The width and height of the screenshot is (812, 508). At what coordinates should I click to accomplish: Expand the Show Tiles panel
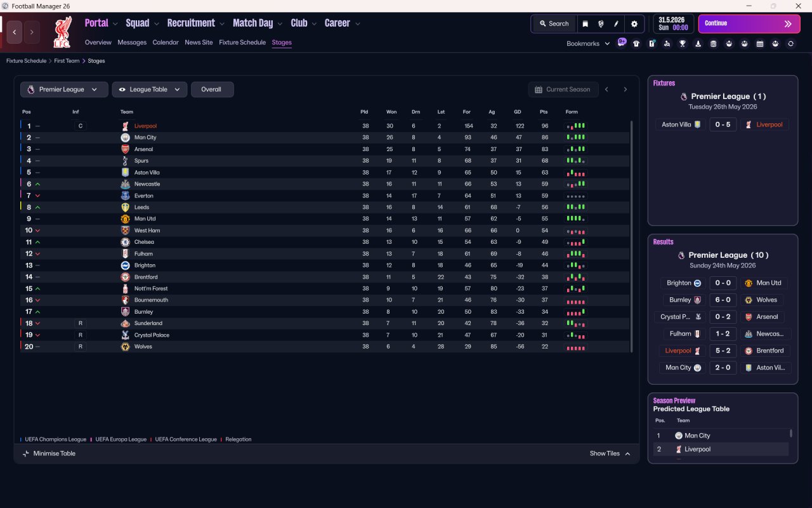pyautogui.click(x=610, y=453)
